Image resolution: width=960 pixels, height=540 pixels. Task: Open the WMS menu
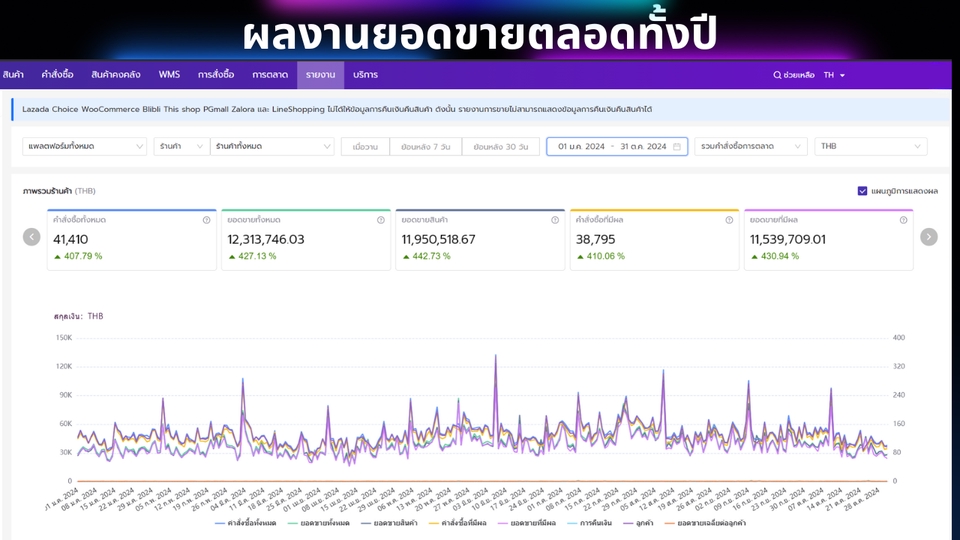(x=169, y=75)
